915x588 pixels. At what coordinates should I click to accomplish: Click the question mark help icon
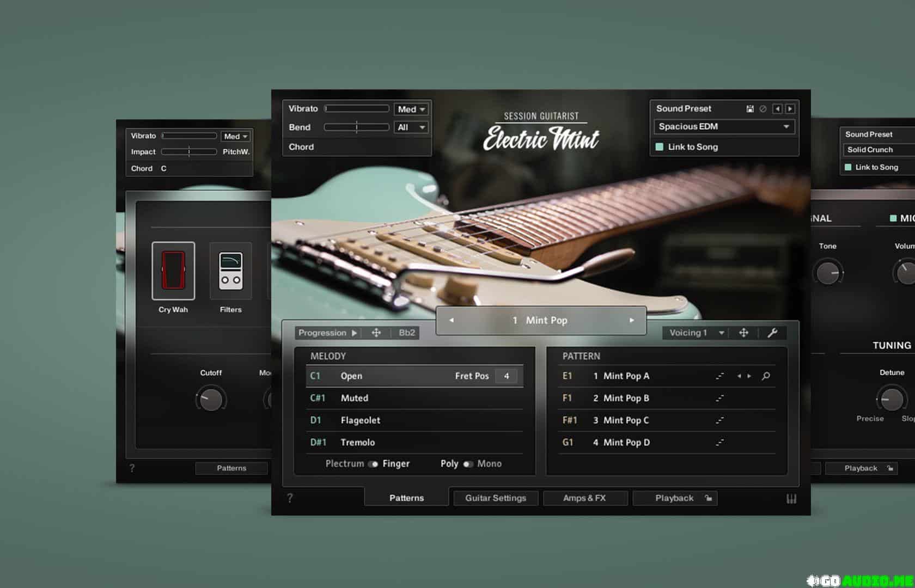(x=290, y=498)
